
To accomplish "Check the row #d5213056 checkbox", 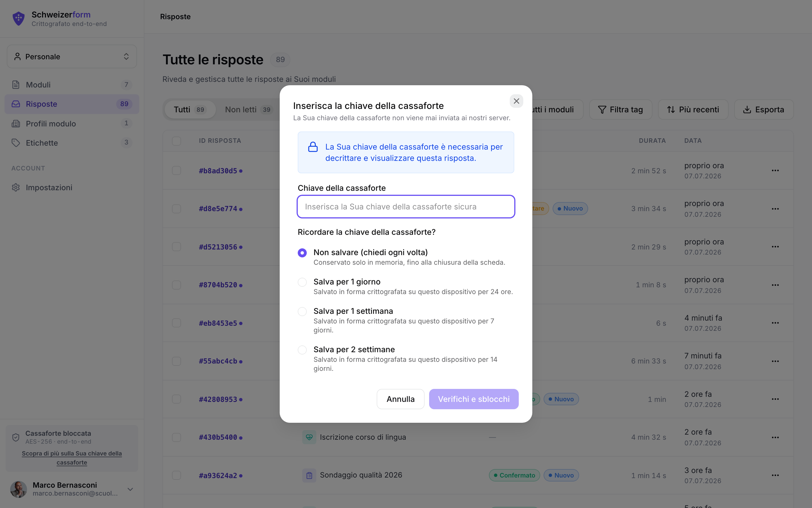I will [176, 247].
